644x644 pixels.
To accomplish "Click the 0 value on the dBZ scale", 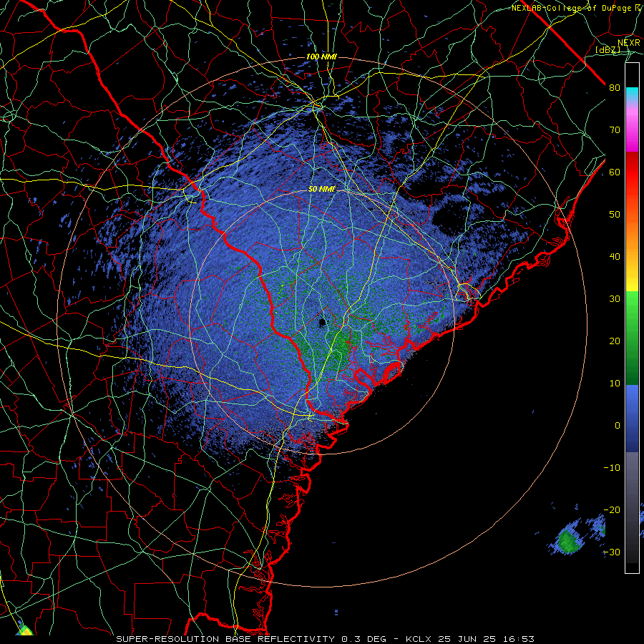I will tap(618, 426).
